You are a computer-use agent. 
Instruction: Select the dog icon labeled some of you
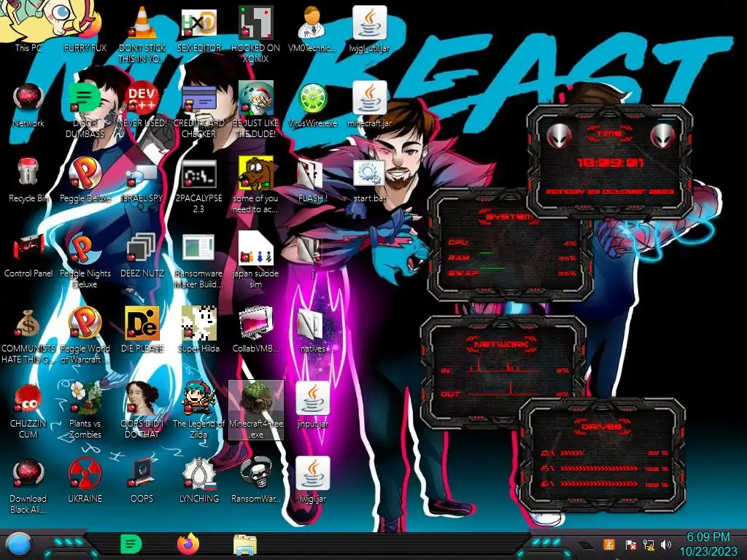[255, 186]
